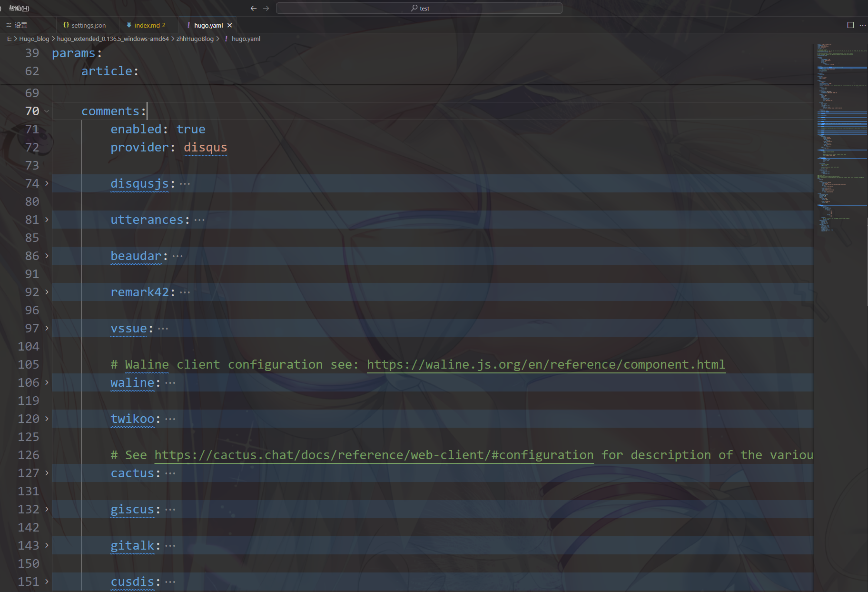Expand the utterances folded section
868x592 pixels.
46,220
